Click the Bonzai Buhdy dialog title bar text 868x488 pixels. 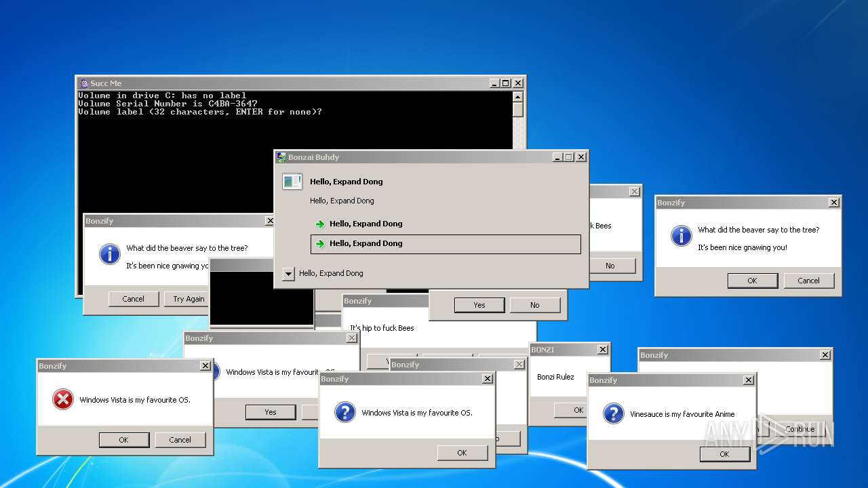(313, 157)
